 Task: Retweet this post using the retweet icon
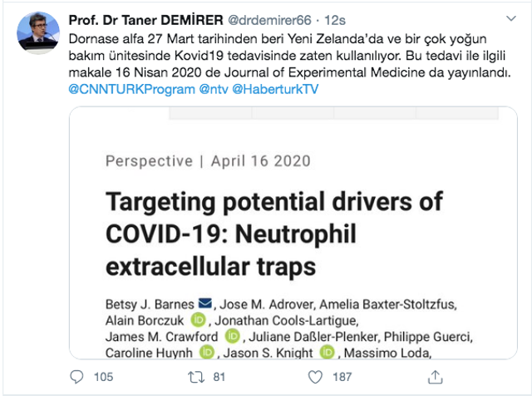point(195,377)
